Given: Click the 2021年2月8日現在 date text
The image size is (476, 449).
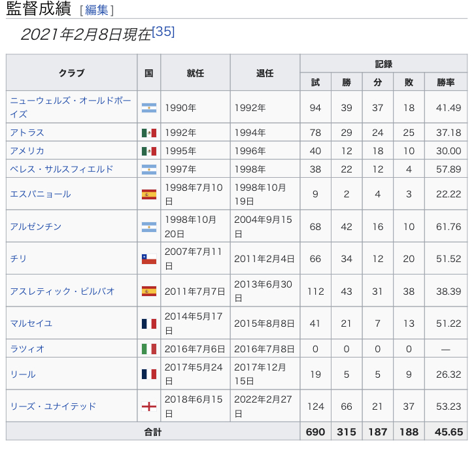Looking at the screenshot, I should click(x=86, y=34).
